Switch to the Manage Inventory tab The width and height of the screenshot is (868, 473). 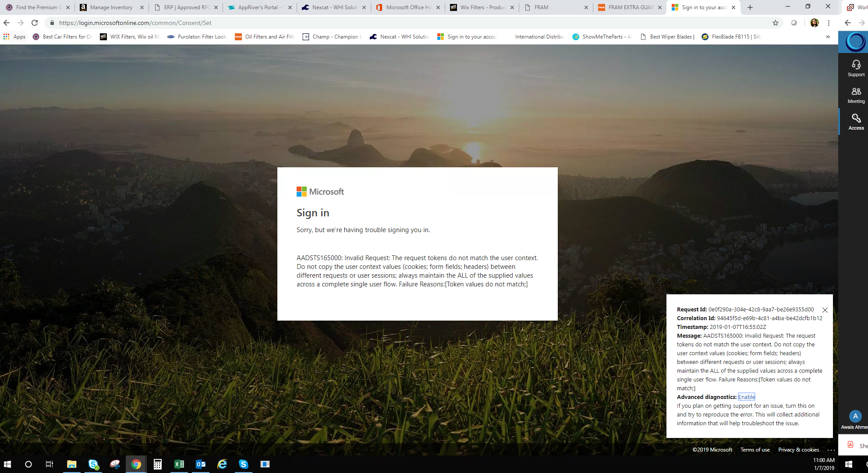tap(111, 7)
